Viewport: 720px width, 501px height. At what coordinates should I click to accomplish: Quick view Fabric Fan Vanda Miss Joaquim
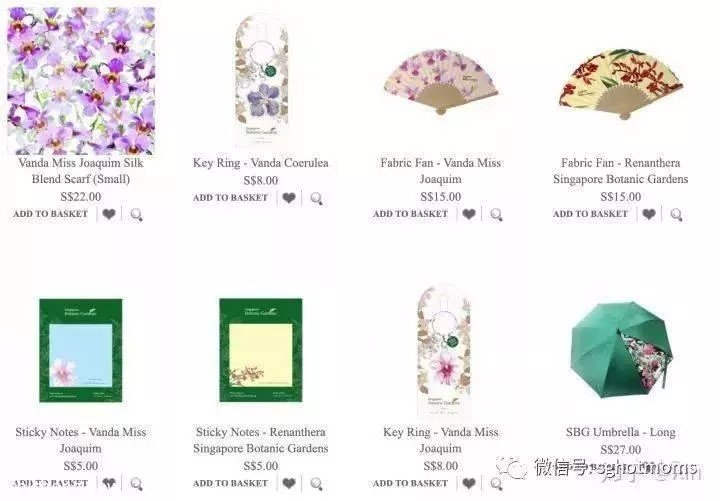point(496,214)
